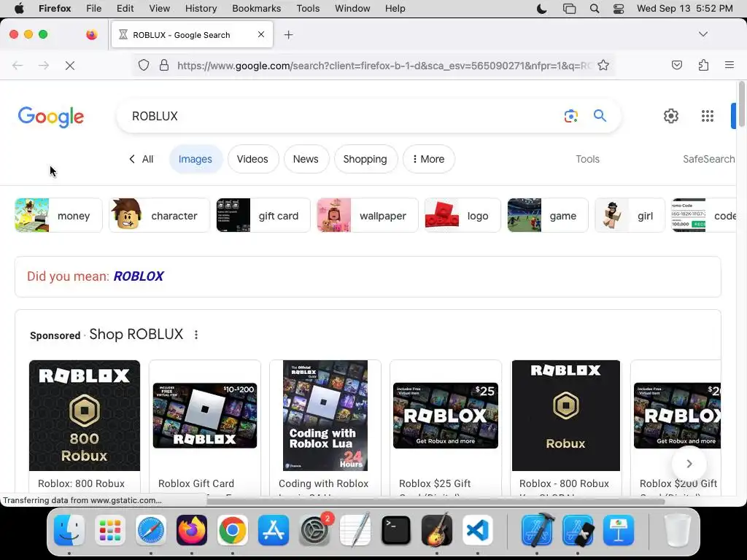Toggle Do Not Disturb moon icon
The width and height of the screenshot is (747, 560).
point(542,8)
